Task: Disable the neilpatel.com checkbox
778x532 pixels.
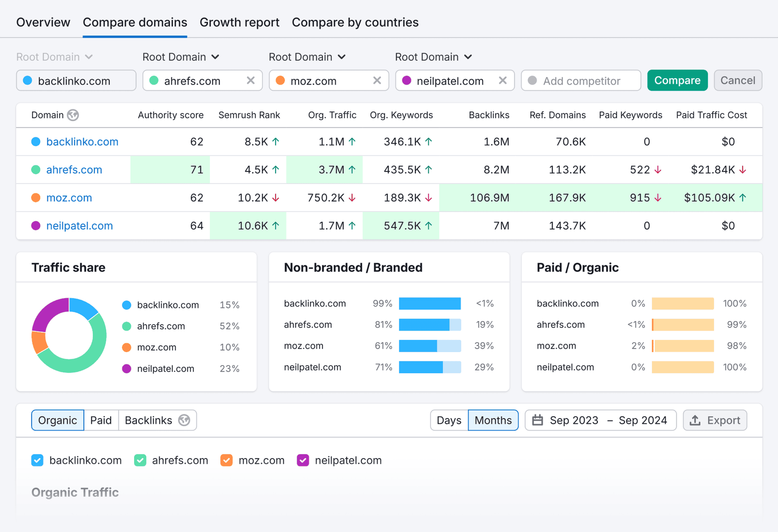Action: tap(303, 460)
